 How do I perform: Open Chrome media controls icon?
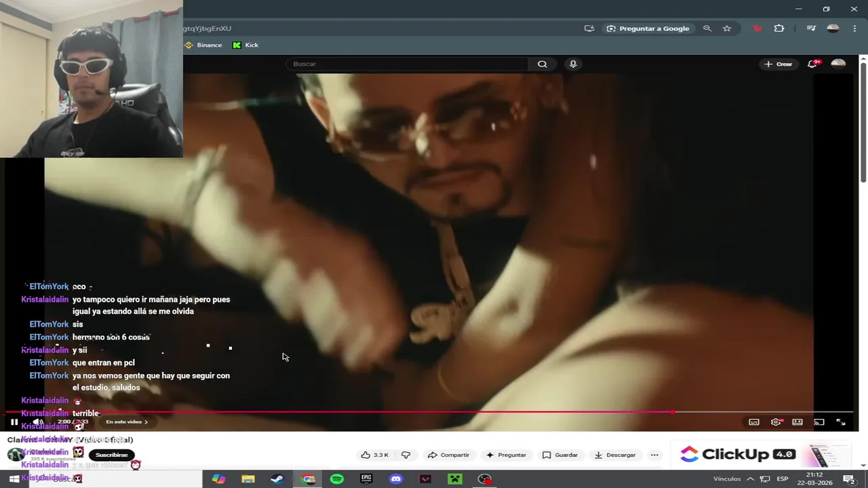(811, 28)
